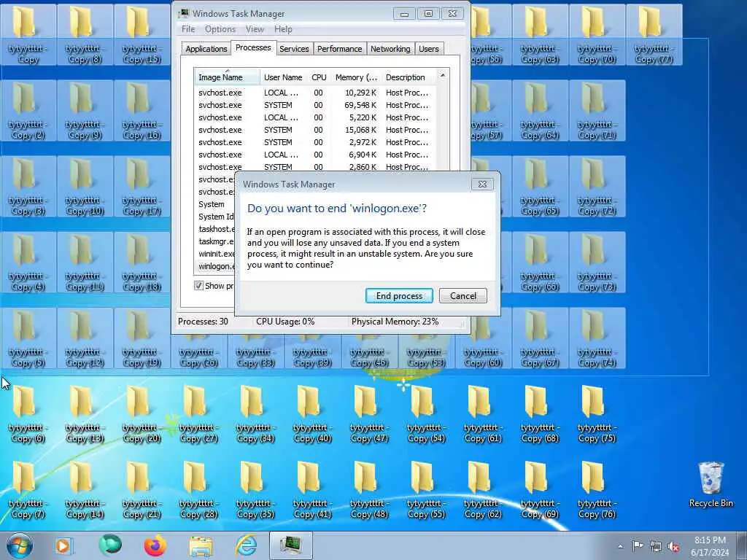Click the Task Manager taskbar button
This screenshot has height=560, width=747.
(291, 545)
